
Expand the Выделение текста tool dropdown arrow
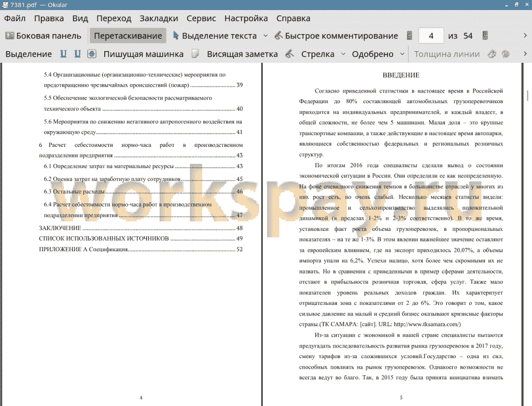pyautogui.click(x=265, y=36)
